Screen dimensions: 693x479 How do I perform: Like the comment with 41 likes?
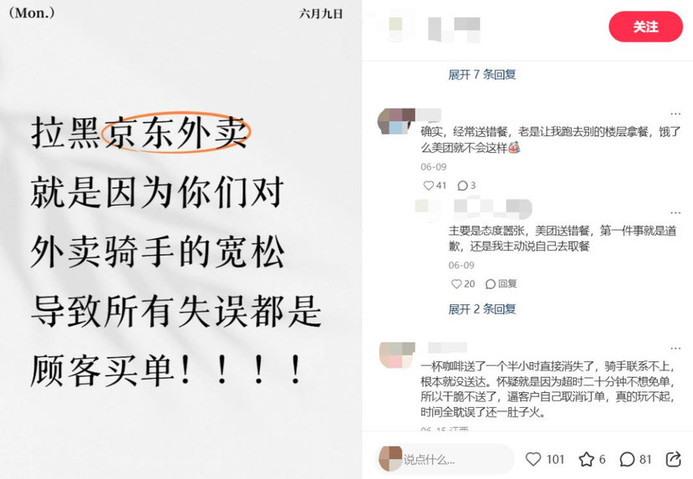click(428, 186)
